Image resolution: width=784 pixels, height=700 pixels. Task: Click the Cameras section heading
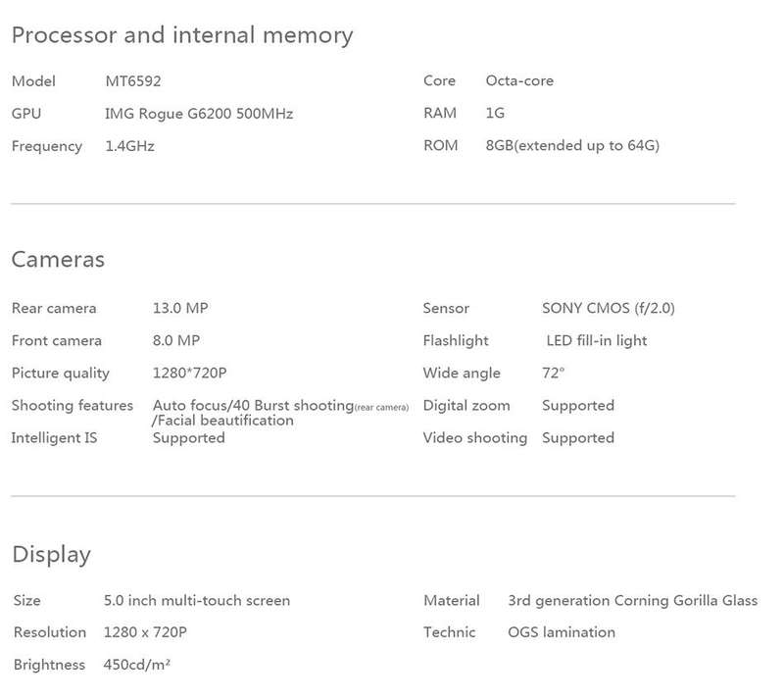point(58,260)
